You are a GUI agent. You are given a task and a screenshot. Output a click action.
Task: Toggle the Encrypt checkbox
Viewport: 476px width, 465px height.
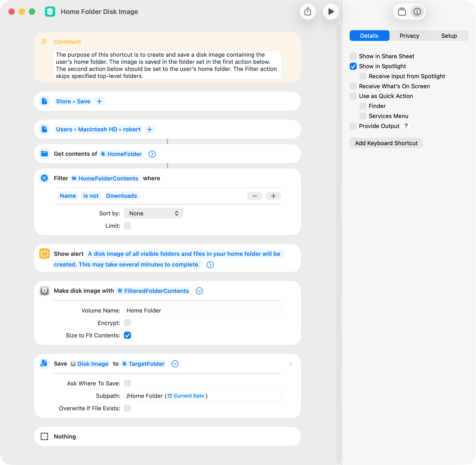point(127,323)
